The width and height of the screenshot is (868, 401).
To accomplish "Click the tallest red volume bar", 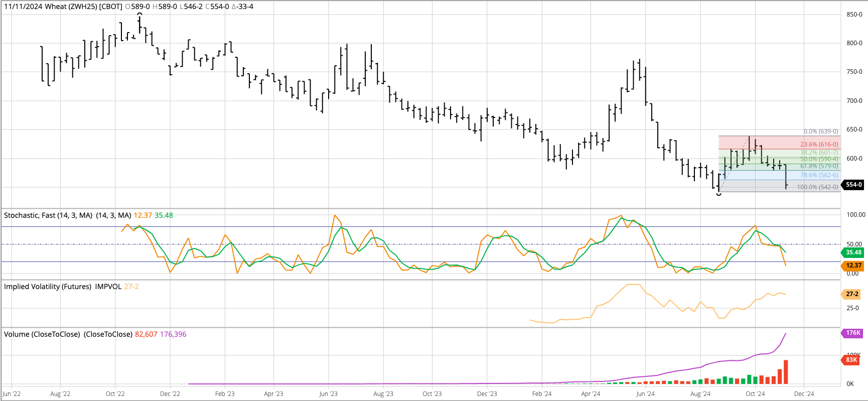I will pos(786,372).
